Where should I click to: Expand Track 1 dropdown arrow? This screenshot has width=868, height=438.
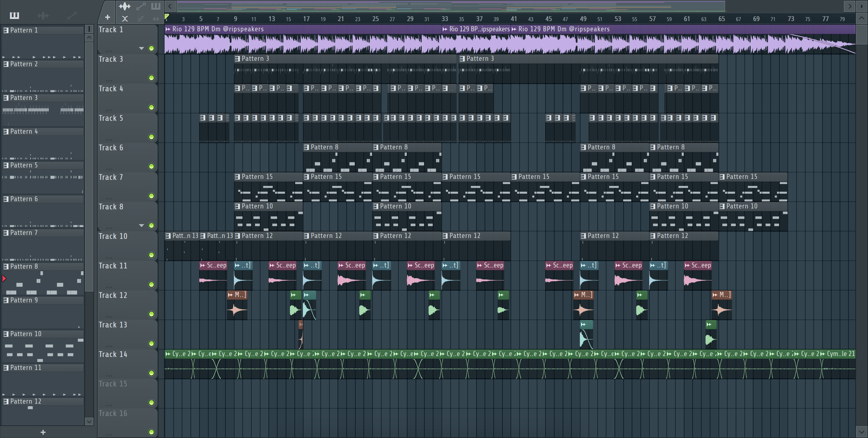142,48
